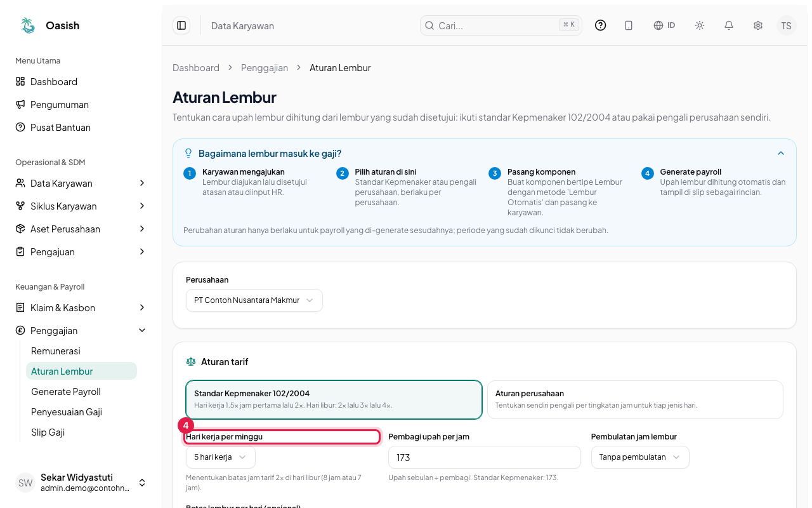Expand the Siklus Karyawan sidebar group
812x508 pixels.
[x=81, y=206]
